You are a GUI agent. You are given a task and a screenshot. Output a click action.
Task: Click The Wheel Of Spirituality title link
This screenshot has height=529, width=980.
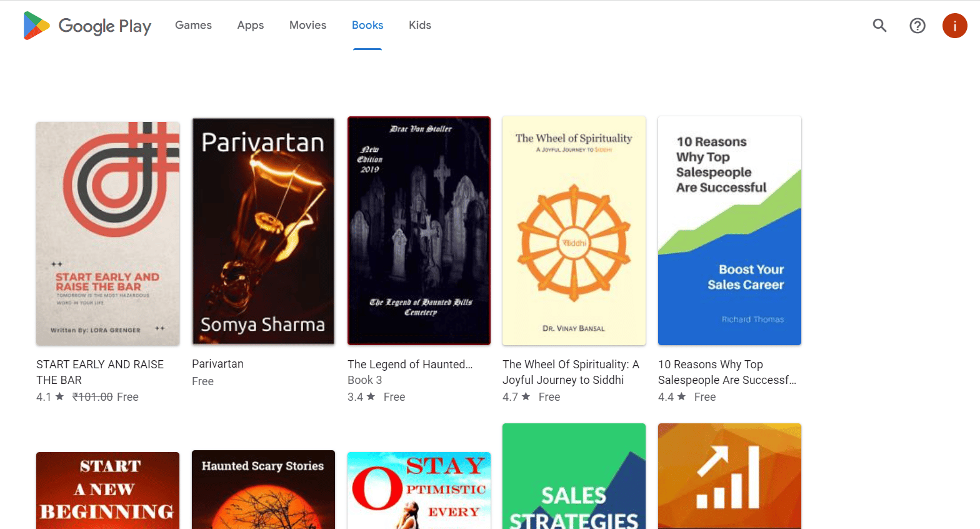[571, 372]
